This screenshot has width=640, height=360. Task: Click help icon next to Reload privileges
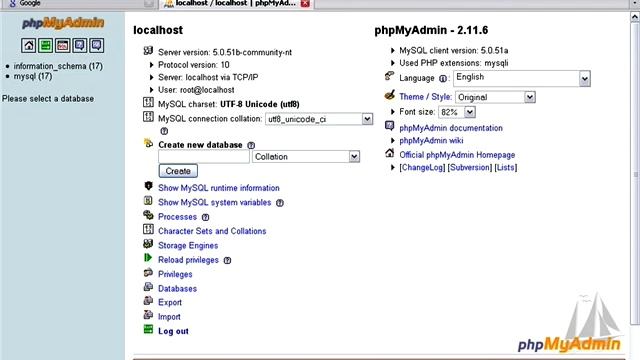[227, 260]
